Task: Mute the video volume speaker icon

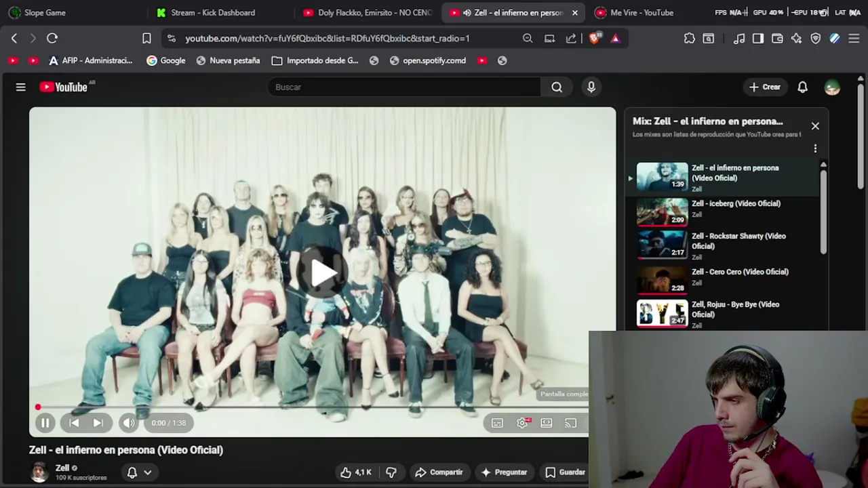Action: point(128,423)
